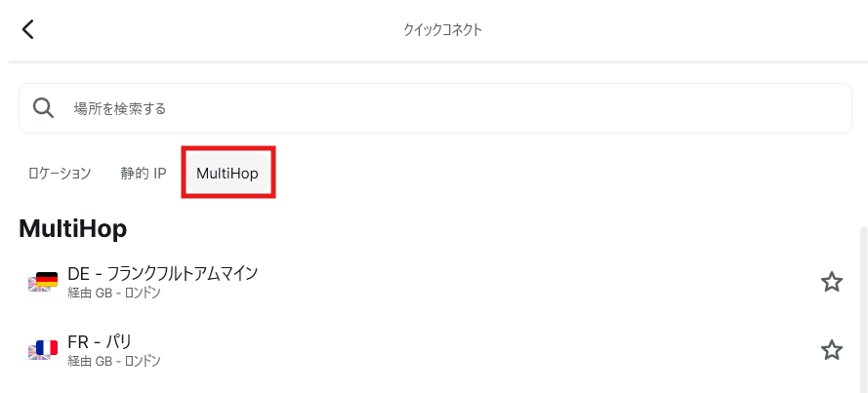The image size is (868, 393).
Task: Focus the 場所を検索する search field
Action: pos(449,108)
